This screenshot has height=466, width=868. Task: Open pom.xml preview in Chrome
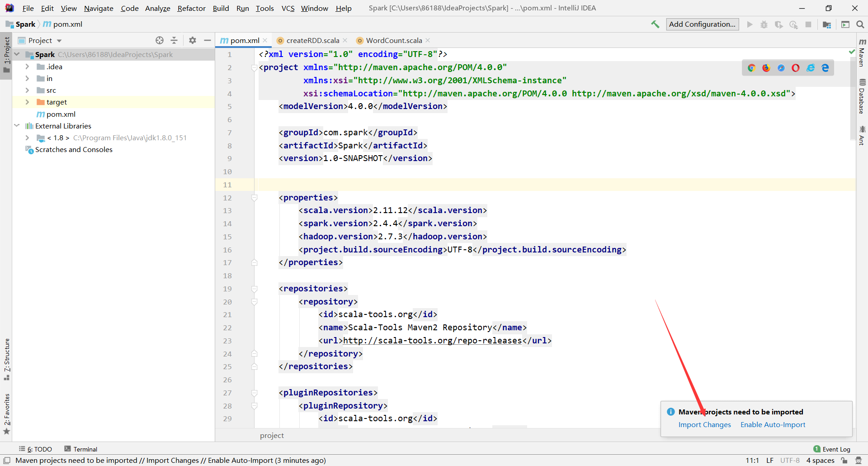[x=752, y=67]
